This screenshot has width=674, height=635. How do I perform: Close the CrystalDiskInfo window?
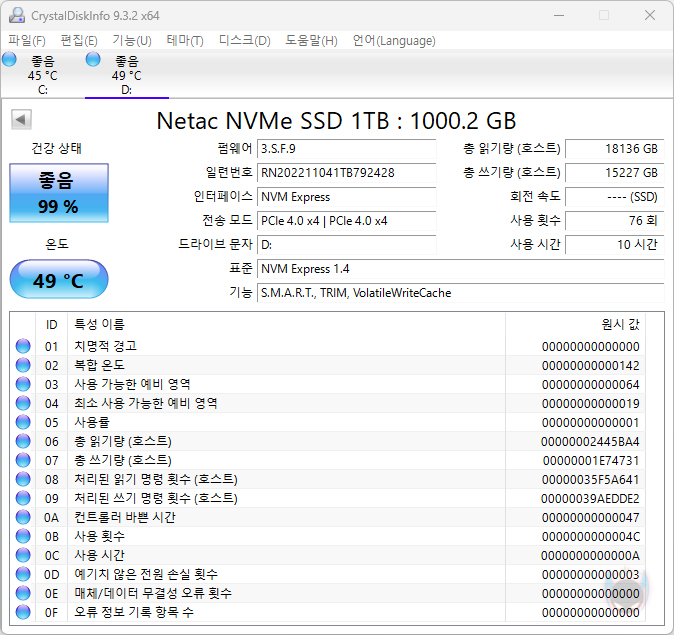point(650,15)
